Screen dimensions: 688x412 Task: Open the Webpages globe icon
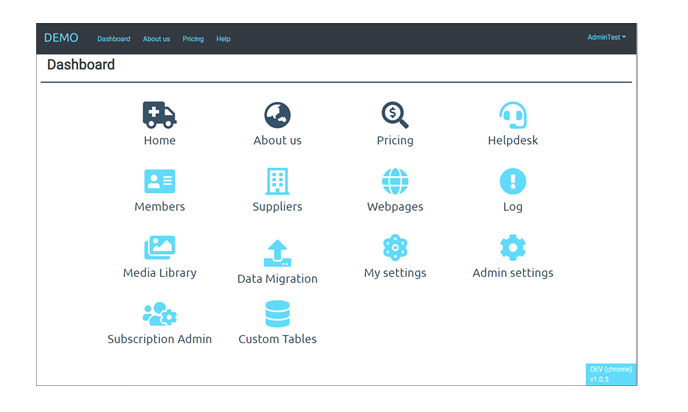[x=395, y=181]
